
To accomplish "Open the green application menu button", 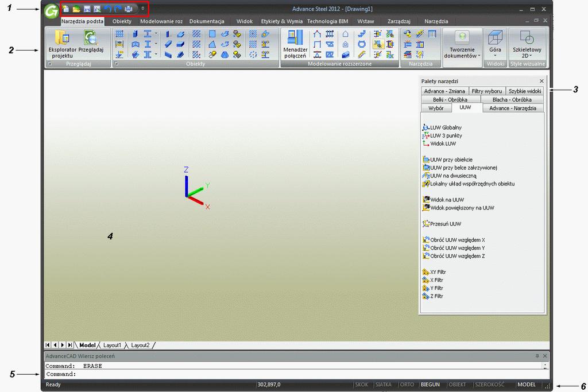I will click(x=51, y=11).
